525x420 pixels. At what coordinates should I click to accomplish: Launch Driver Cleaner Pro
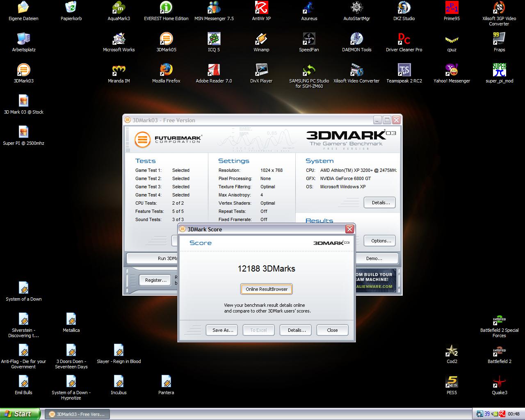pyautogui.click(x=404, y=42)
